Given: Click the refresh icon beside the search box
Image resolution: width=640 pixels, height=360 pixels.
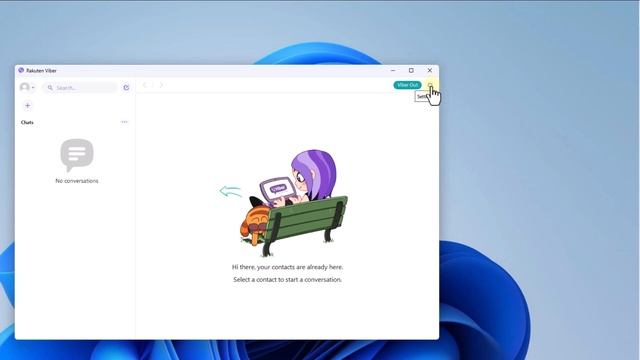Looking at the screenshot, I should tap(126, 88).
